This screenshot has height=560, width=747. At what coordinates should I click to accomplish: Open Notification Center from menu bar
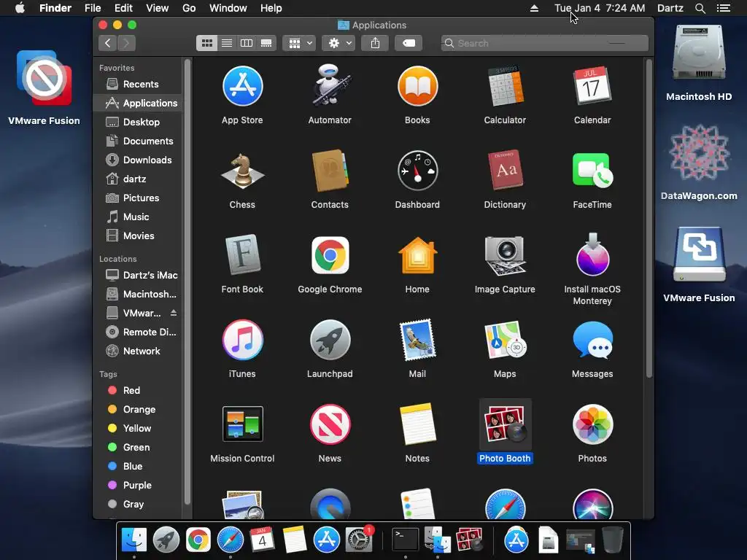tap(724, 8)
